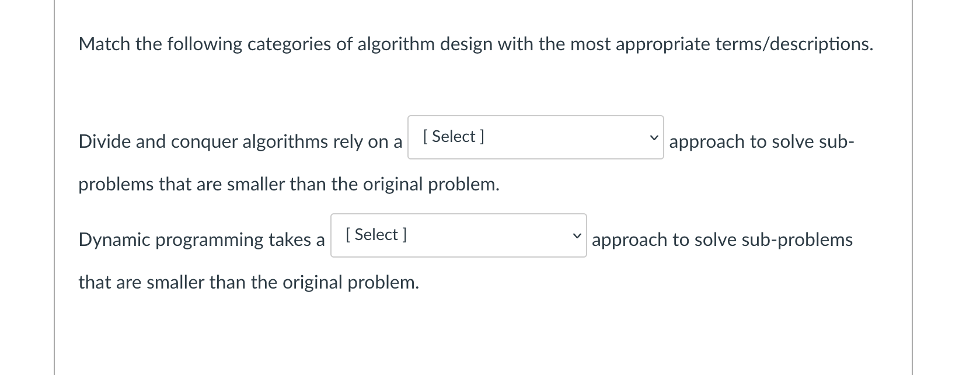Click the "[ Select ]" placeholder after "takes a"
The width and height of the screenshot is (980, 375).
coord(376,235)
